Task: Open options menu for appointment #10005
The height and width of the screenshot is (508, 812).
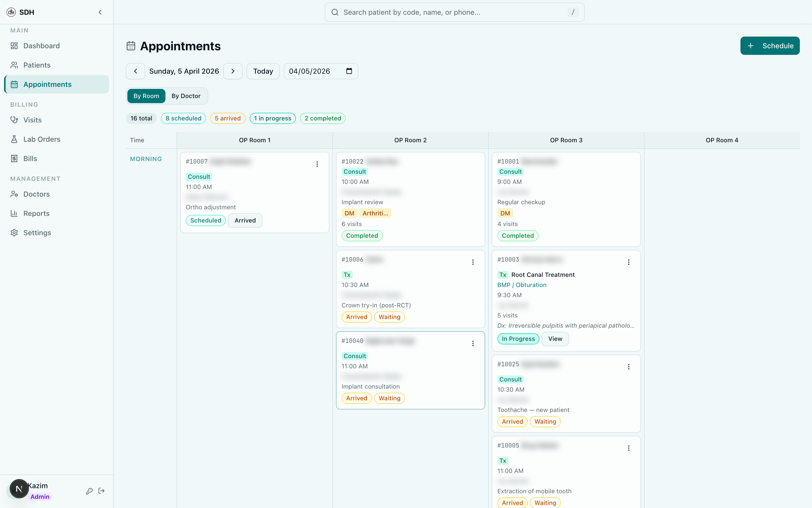Action: click(x=629, y=448)
